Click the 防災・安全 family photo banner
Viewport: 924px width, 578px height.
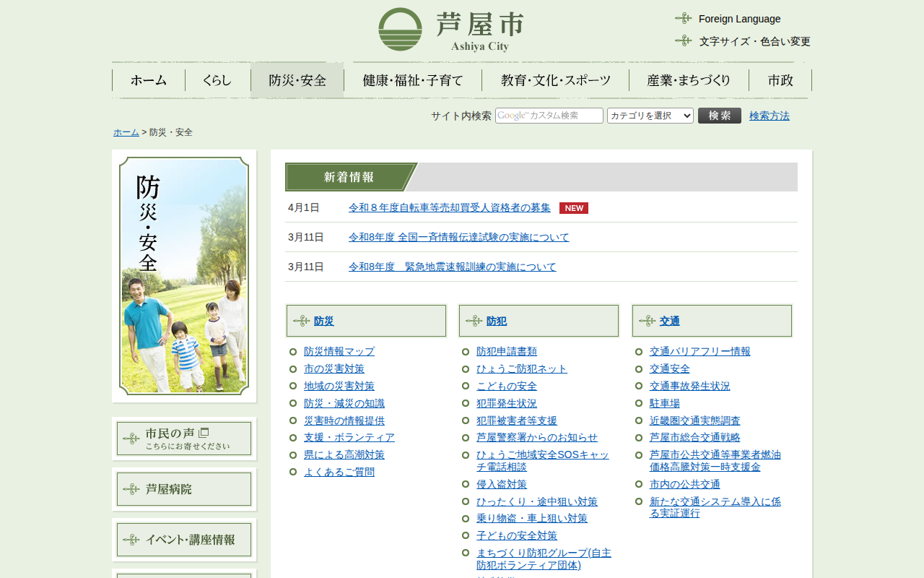click(x=184, y=276)
